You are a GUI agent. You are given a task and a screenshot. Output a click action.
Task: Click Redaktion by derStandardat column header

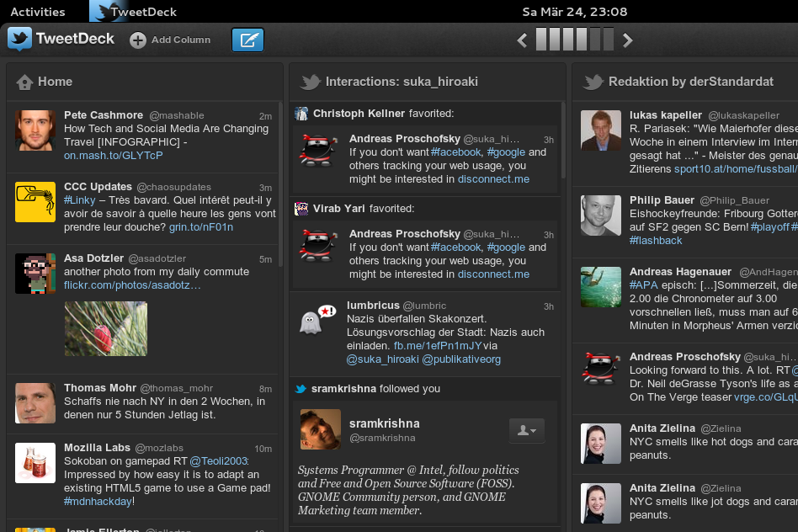[x=690, y=82]
